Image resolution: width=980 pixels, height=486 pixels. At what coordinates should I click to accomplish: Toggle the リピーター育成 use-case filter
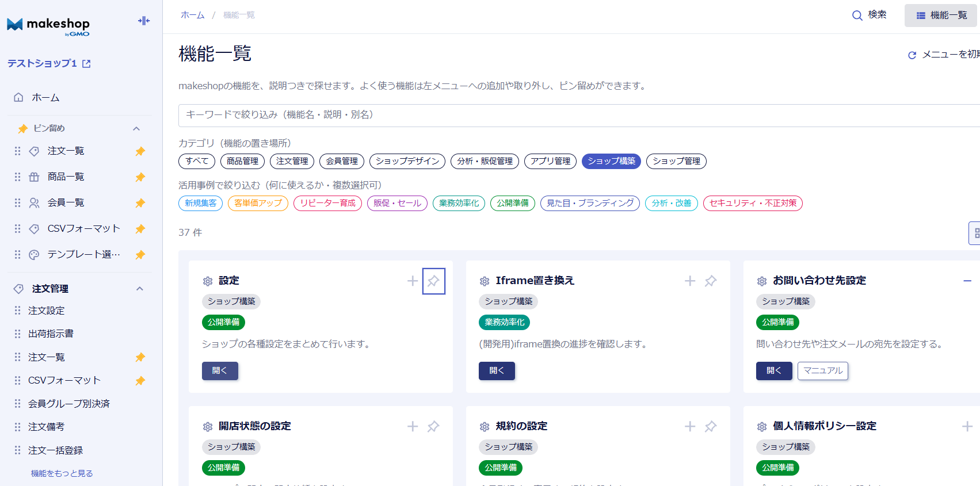click(327, 203)
